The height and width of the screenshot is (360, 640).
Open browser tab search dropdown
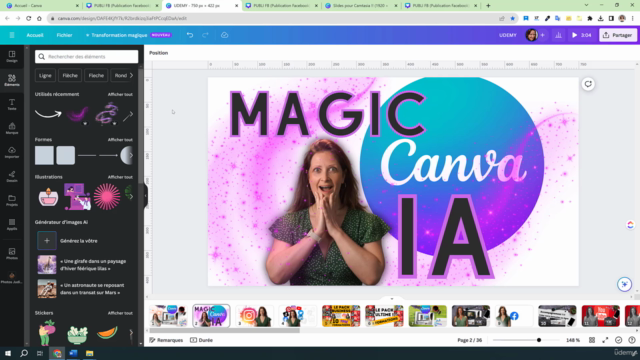(586, 6)
